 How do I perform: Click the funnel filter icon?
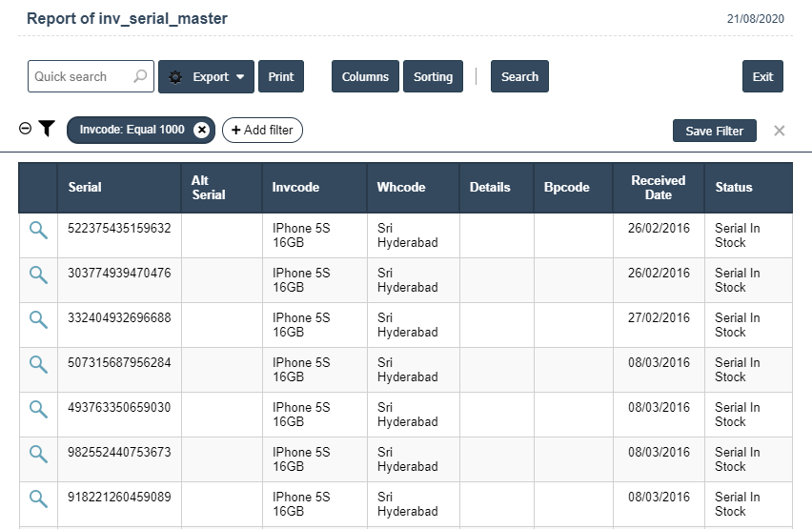(x=47, y=129)
